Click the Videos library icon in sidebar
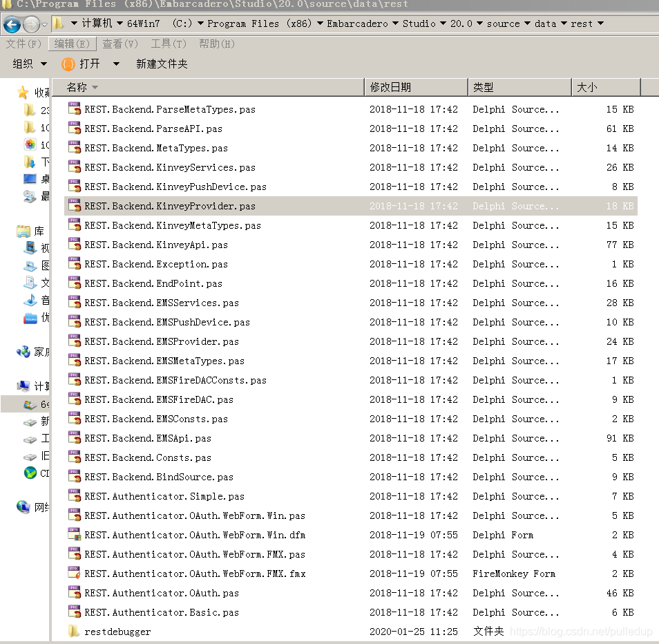The image size is (659, 644). pos(30,248)
